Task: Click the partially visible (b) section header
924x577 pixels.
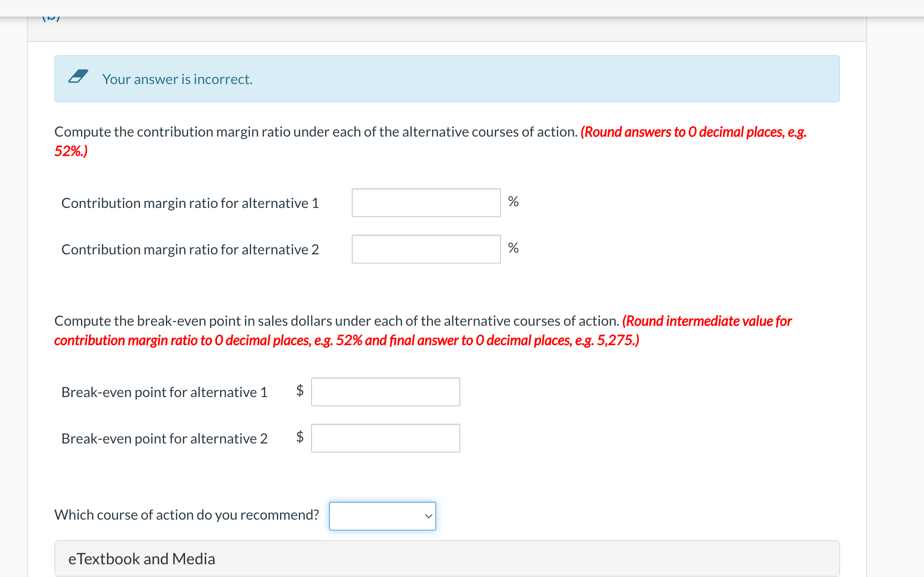Action: point(51,18)
